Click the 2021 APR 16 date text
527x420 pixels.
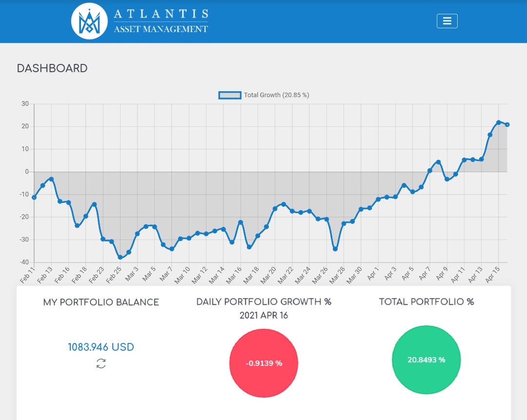coord(264,316)
